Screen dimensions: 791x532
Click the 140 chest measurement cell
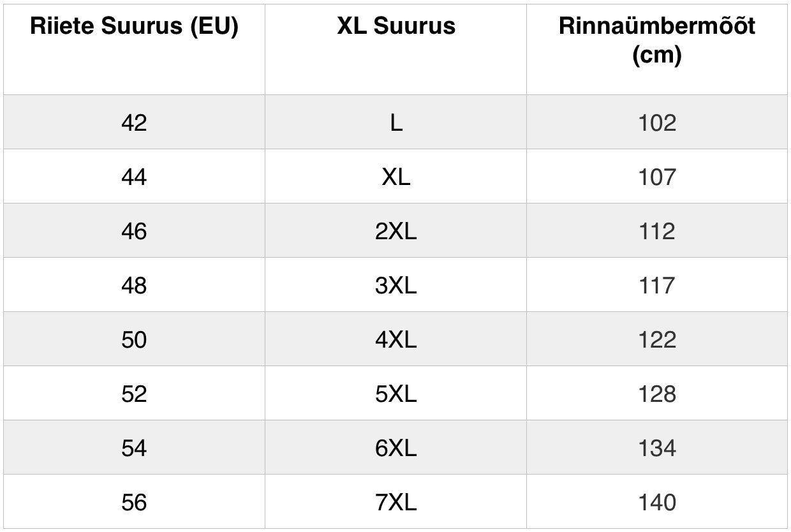point(657,502)
